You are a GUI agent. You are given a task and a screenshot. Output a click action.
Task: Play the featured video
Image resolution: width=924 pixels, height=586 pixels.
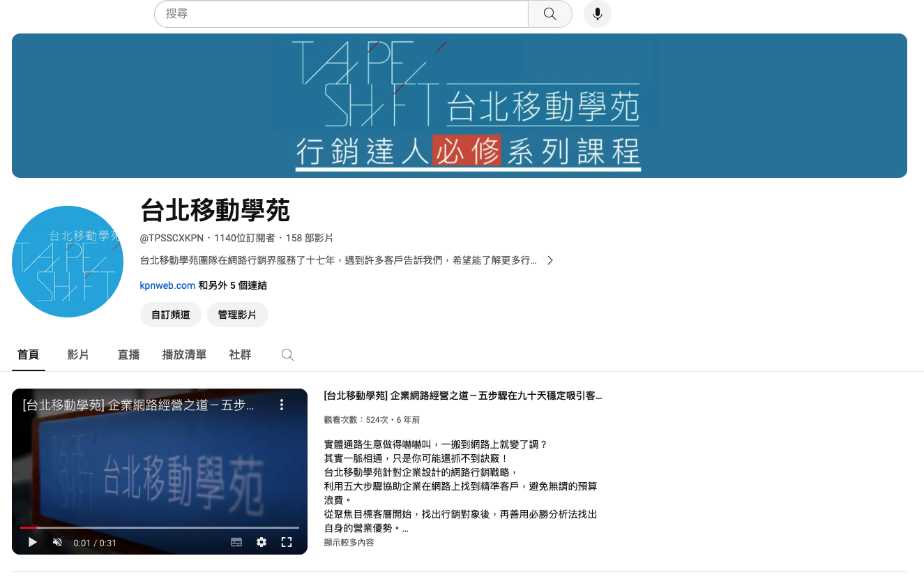[33, 542]
